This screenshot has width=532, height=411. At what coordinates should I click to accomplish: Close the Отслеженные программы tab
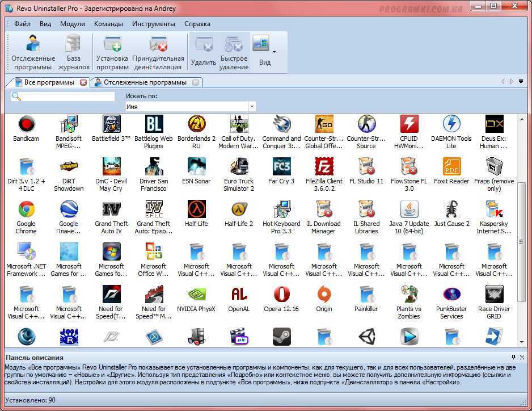point(196,82)
